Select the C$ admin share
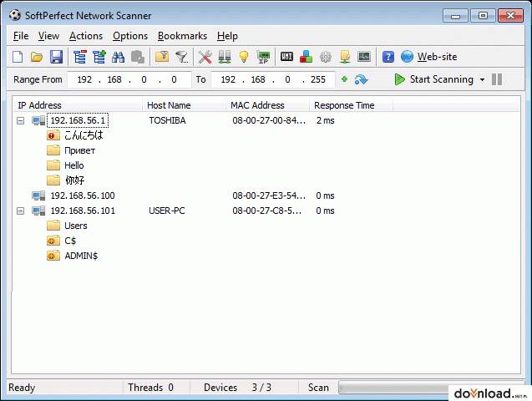The image size is (532, 401). tap(70, 241)
